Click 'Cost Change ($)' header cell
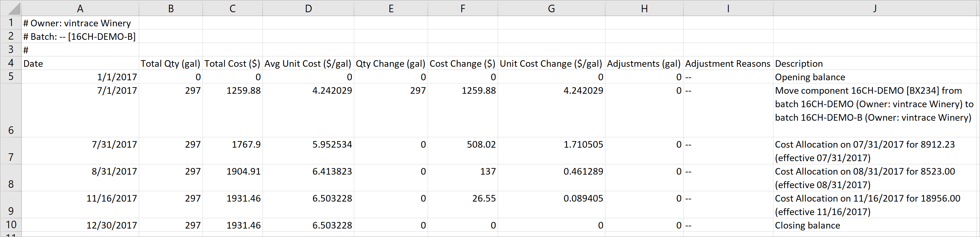 [x=463, y=63]
